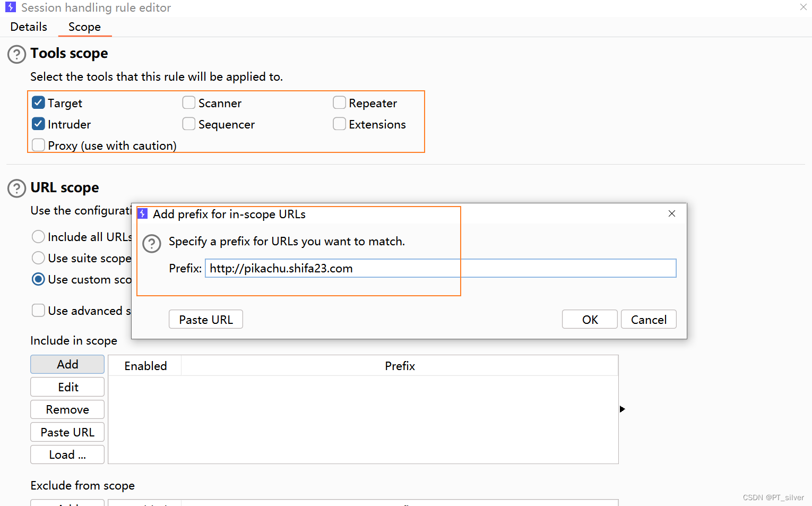Open the Scope tab

point(85,27)
